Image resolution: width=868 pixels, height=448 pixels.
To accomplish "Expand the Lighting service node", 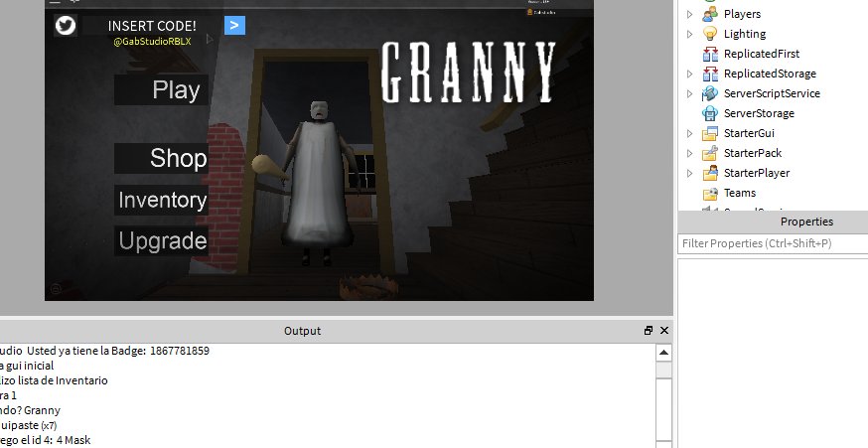I will (690, 34).
